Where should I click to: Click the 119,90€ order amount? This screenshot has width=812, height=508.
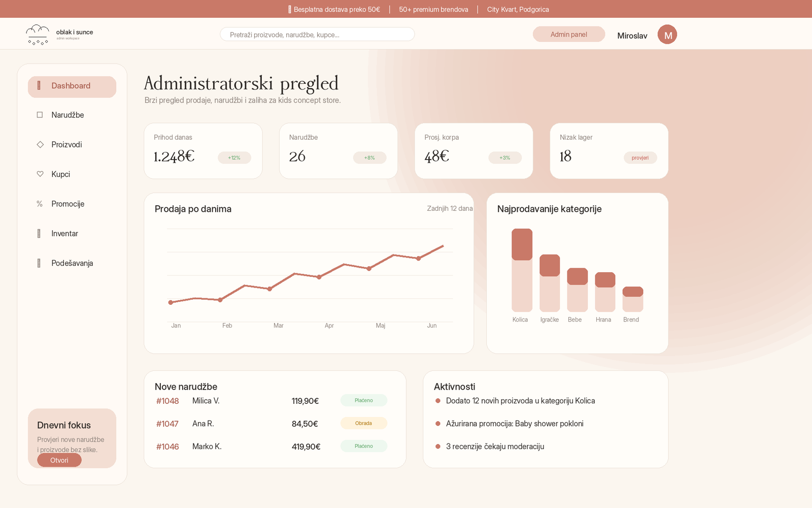[x=305, y=401]
